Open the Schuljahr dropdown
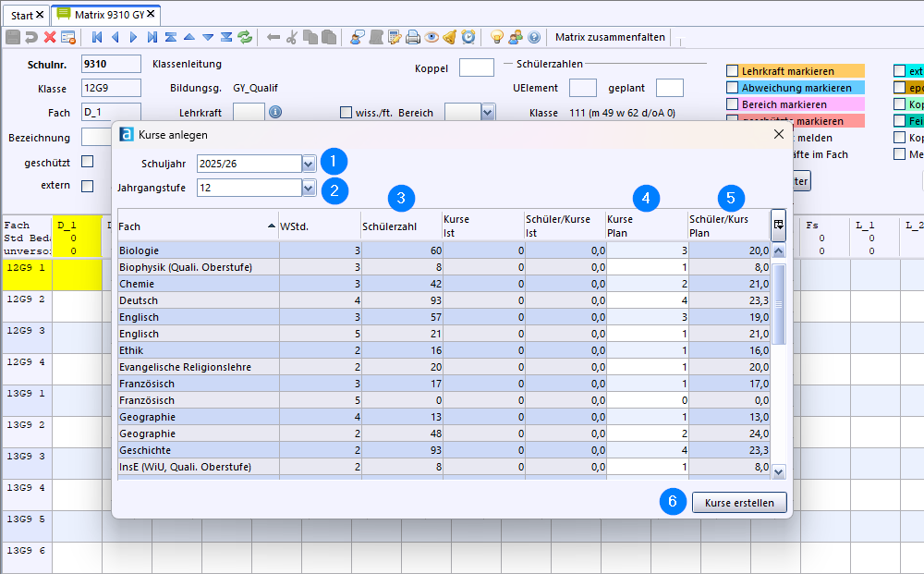 point(309,164)
